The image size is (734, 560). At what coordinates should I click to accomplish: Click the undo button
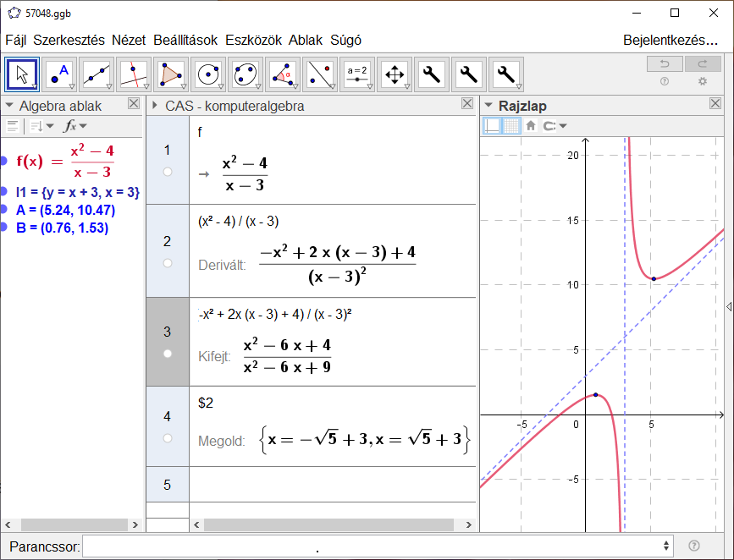coord(664,64)
